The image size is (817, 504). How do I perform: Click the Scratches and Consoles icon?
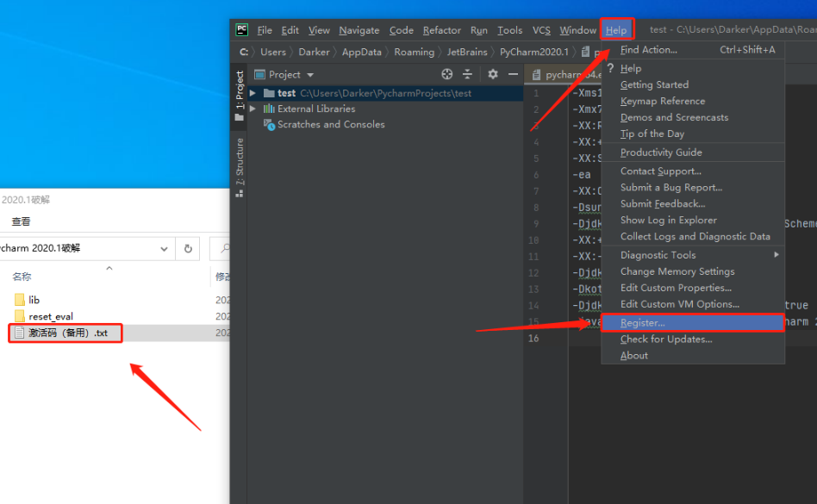[269, 124]
